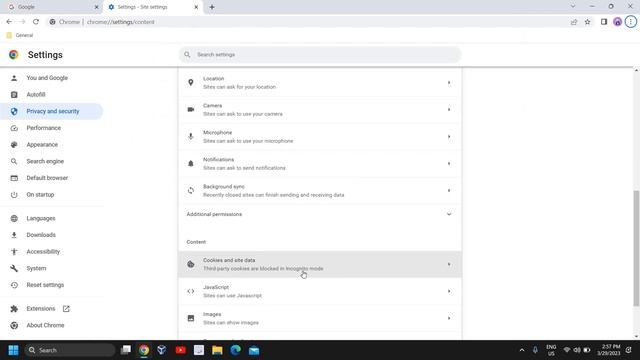This screenshot has width=640, height=360.
Task: Open System settings section
Action: click(36, 268)
